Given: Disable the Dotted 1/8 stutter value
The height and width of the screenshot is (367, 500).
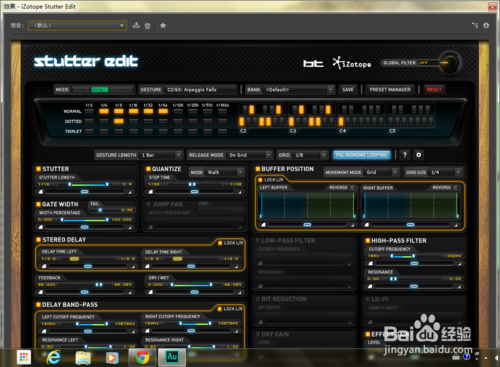Looking at the screenshot, I should 119,121.
